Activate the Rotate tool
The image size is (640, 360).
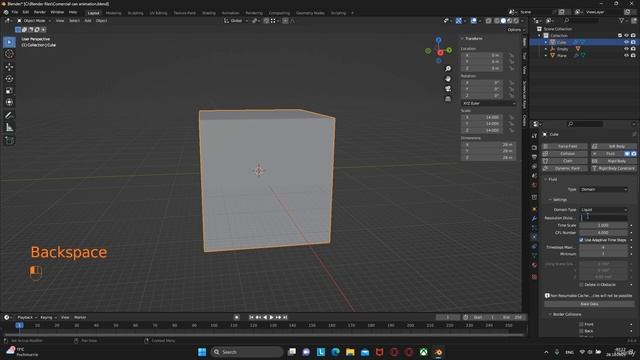[x=9, y=78]
